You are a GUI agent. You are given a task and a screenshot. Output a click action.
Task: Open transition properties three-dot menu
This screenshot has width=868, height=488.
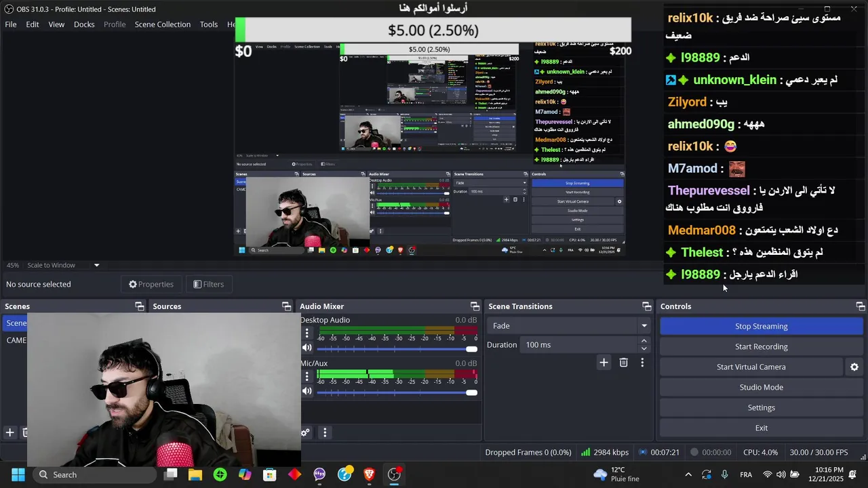[642, 363]
